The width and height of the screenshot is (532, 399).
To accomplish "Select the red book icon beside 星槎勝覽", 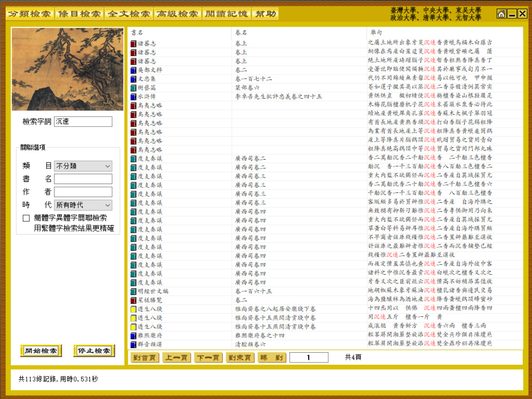I will (x=133, y=300).
